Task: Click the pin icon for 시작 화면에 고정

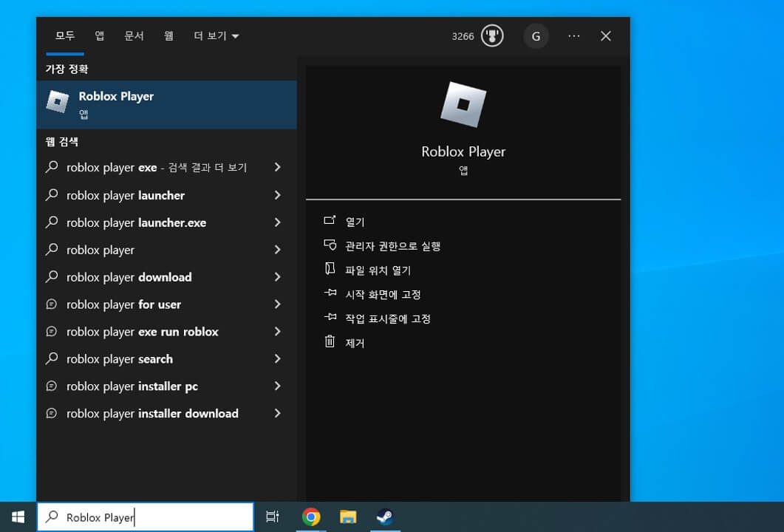Action: (330, 293)
